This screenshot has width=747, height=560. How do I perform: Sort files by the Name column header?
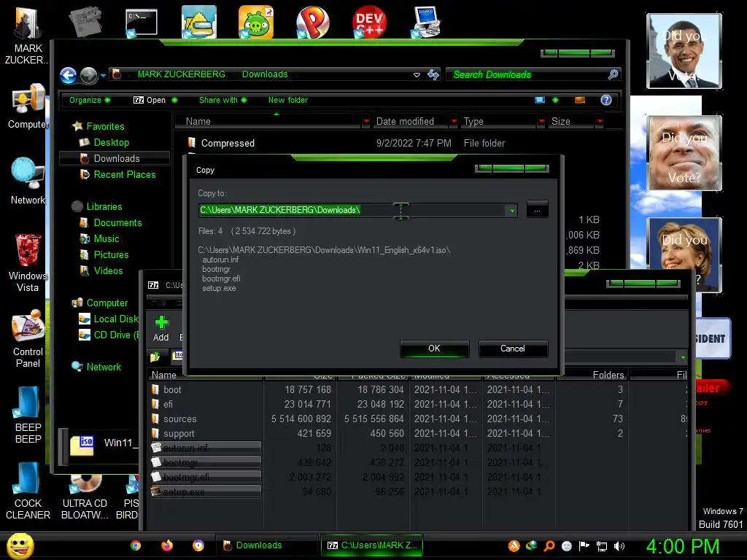268,122
